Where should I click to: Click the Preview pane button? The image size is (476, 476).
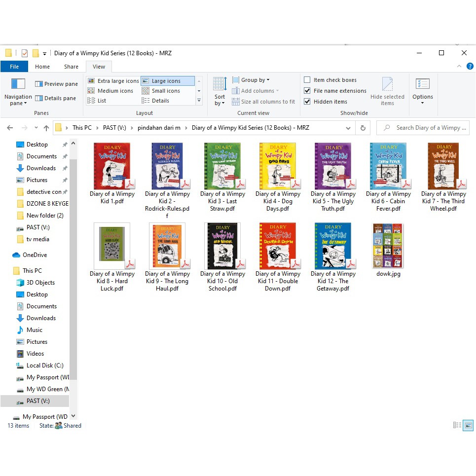(x=56, y=84)
